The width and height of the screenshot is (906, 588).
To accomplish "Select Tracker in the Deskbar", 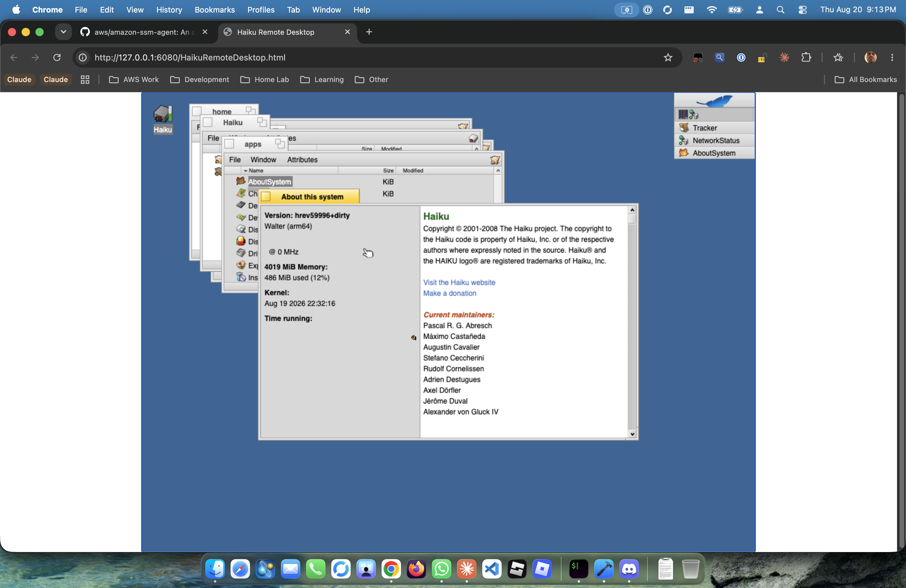I will (714, 128).
